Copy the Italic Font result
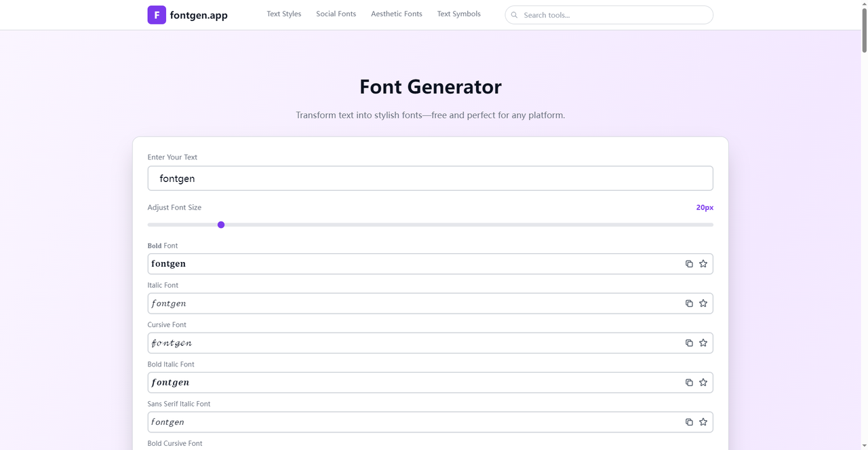The height and width of the screenshot is (450, 868). tap(689, 303)
